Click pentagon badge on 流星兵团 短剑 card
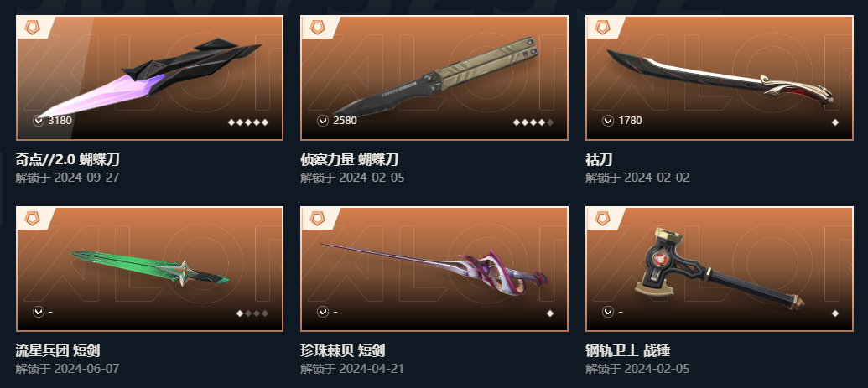Viewport: 868px width, 388px height. pyautogui.click(x=32, y=219)
